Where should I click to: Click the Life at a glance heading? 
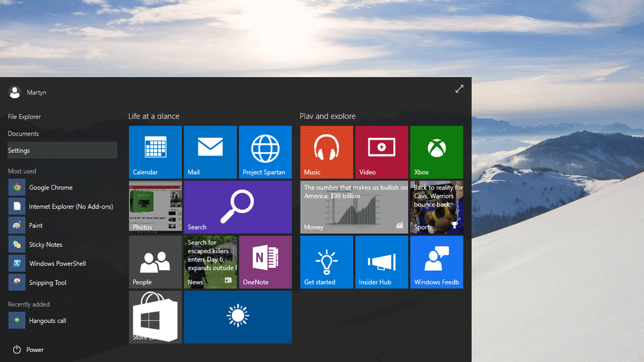(154, 116)
